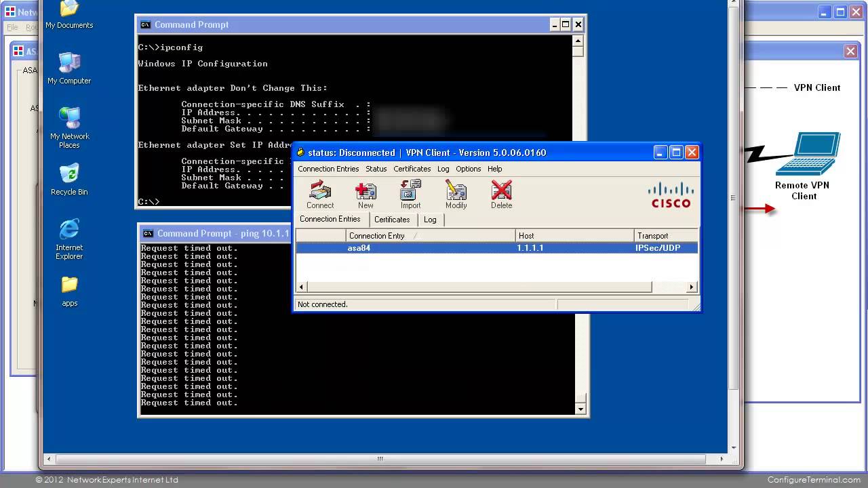868x488 pixels.
Task: Click the ipconfig Command Prompt scroll-up arrow
Action: (578, 41)
